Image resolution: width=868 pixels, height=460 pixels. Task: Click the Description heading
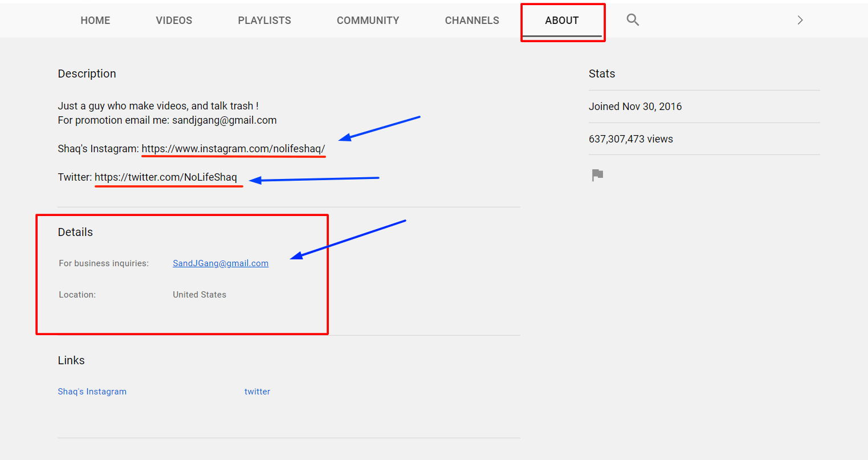87,74
